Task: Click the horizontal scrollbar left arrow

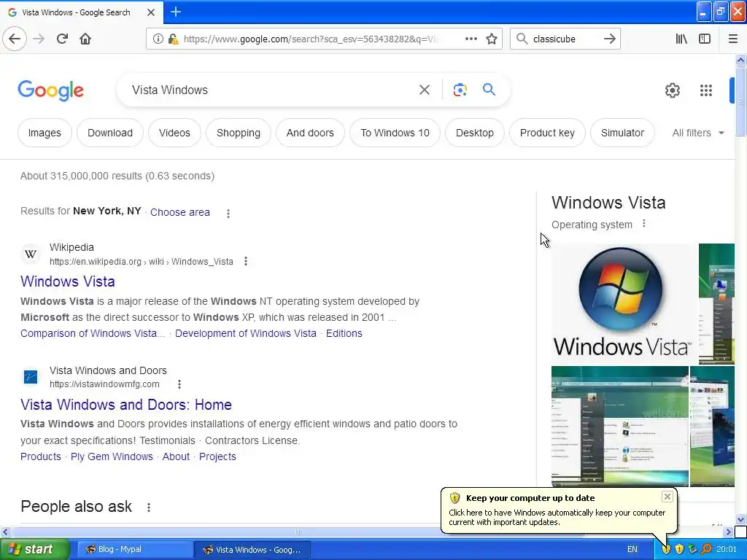Action: click(x=5, y=532)
